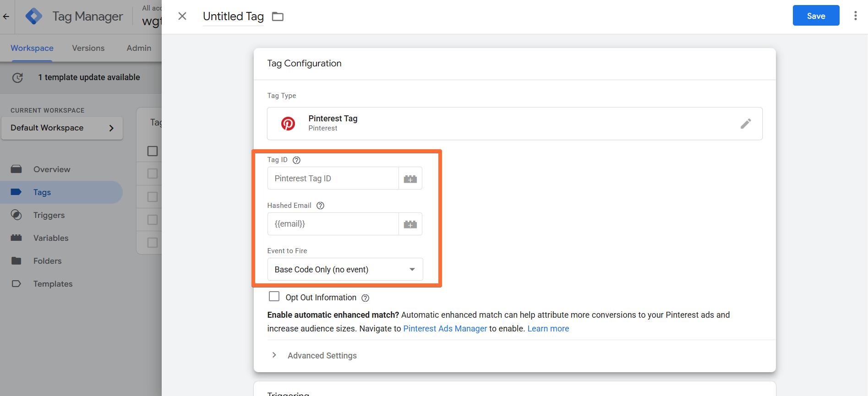Click the Folders sidebar icon

click(x=16, y=261)
